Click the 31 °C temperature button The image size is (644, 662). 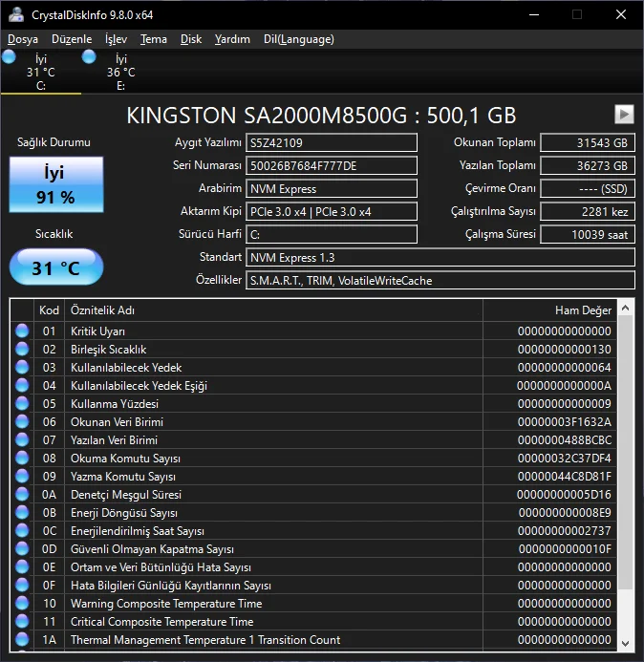pos(56,267)
